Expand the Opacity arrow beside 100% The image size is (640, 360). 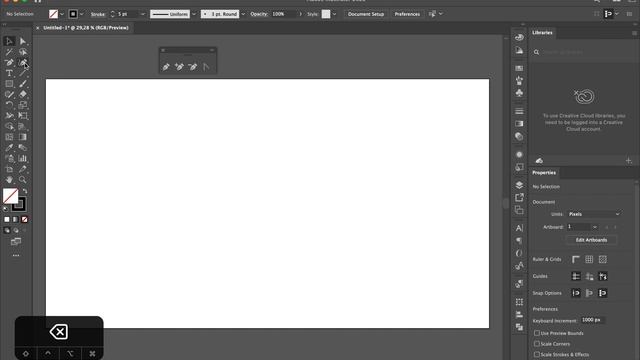click(301, 14)
